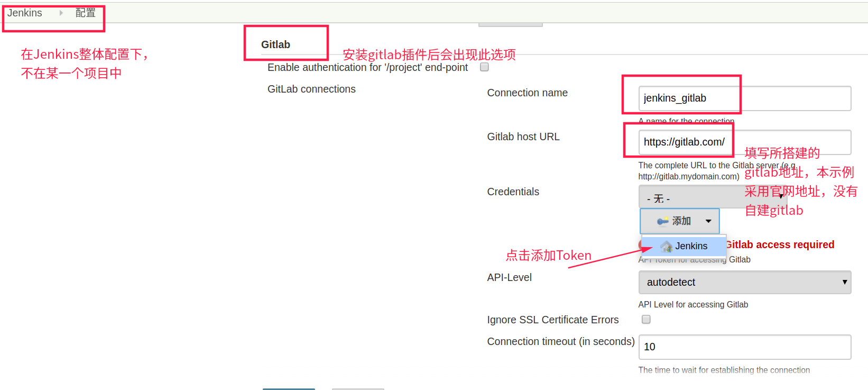Select the Connection timeout (in seconds) label
Screen dimensions: 868x390
click(x=561, y=341)
